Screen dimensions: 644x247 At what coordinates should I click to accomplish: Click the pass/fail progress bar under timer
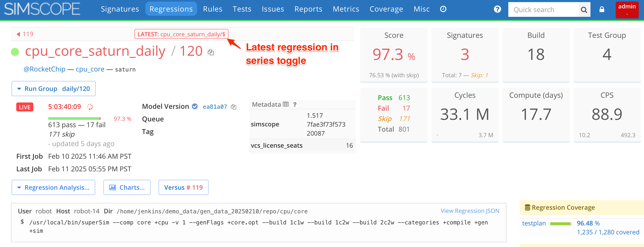(75, 119)
